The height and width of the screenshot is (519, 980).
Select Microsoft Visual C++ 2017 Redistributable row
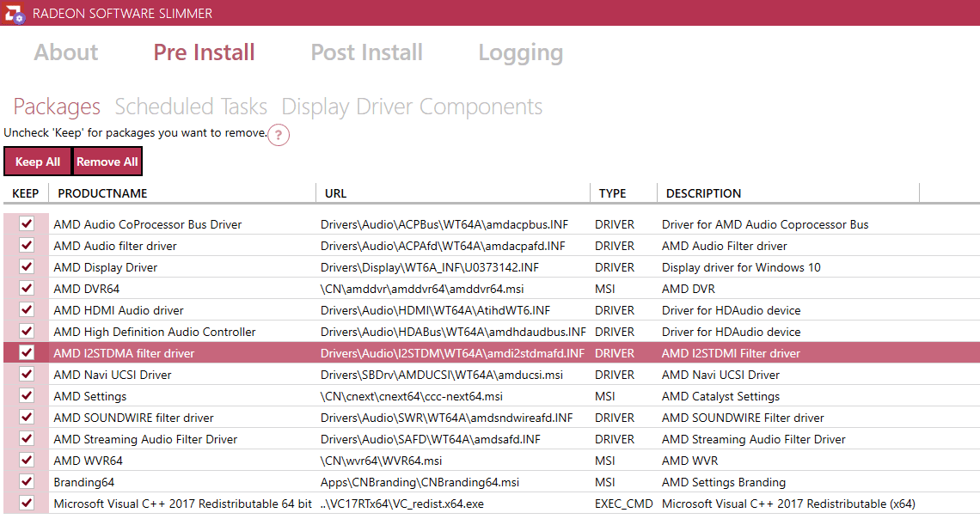[182, 504]
